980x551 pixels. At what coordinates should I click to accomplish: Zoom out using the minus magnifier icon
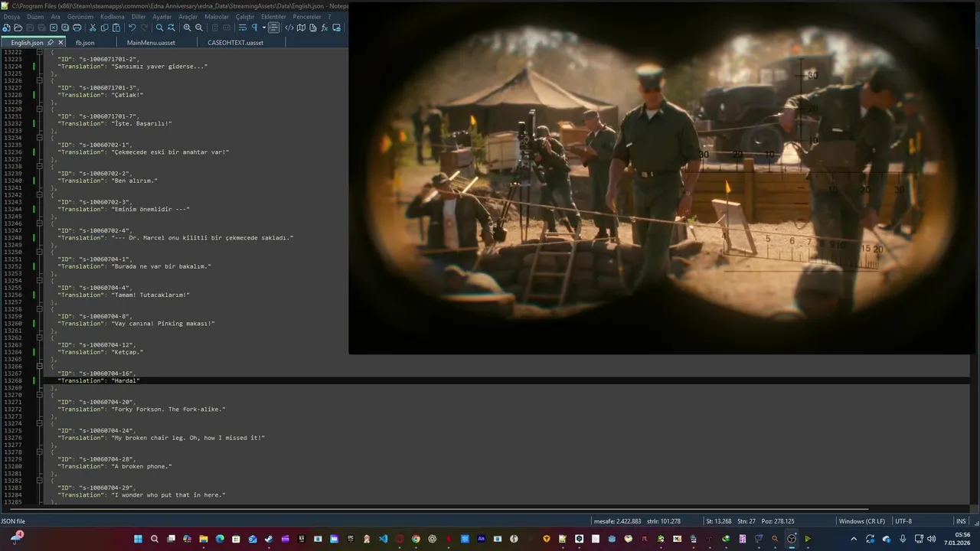(x=199, y=28)
